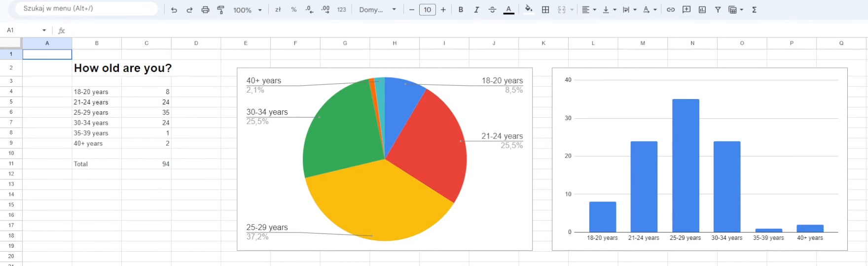
Task: Increase decimal places
Action: [x=325, y=10]
